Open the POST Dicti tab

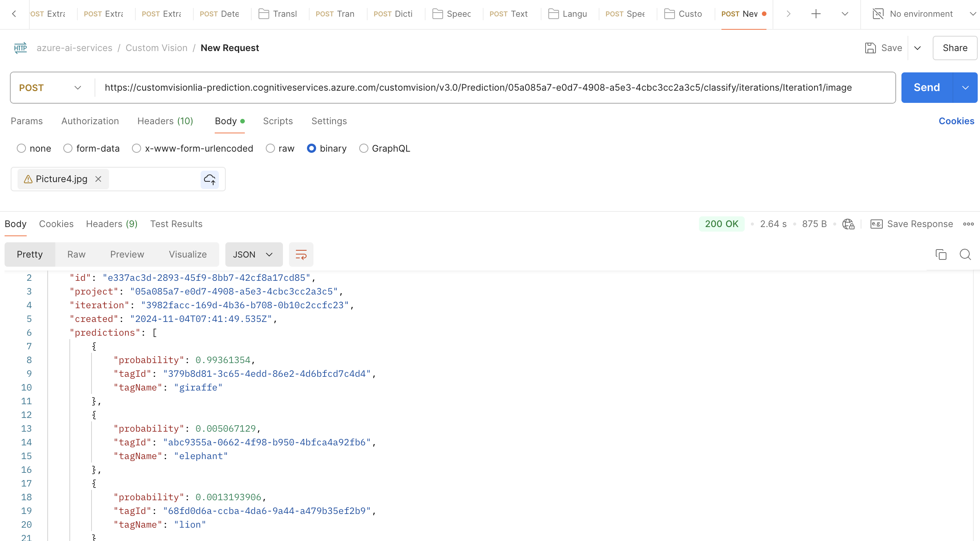393,14
